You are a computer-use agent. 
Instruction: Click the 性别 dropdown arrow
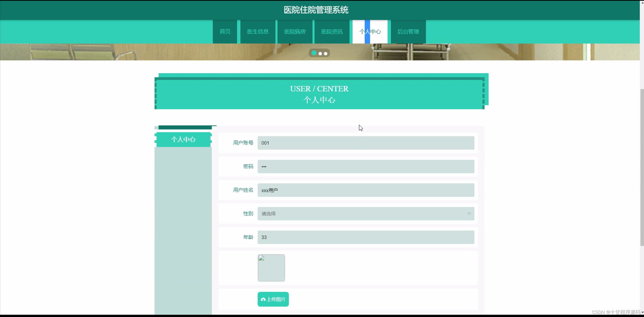(469, 214)
